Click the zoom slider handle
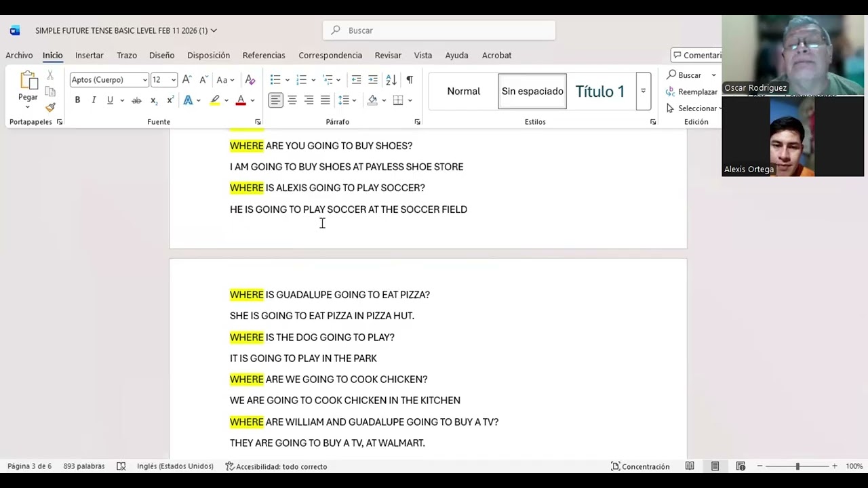This screenshot has height=488, width=868. tap(797, 466)
